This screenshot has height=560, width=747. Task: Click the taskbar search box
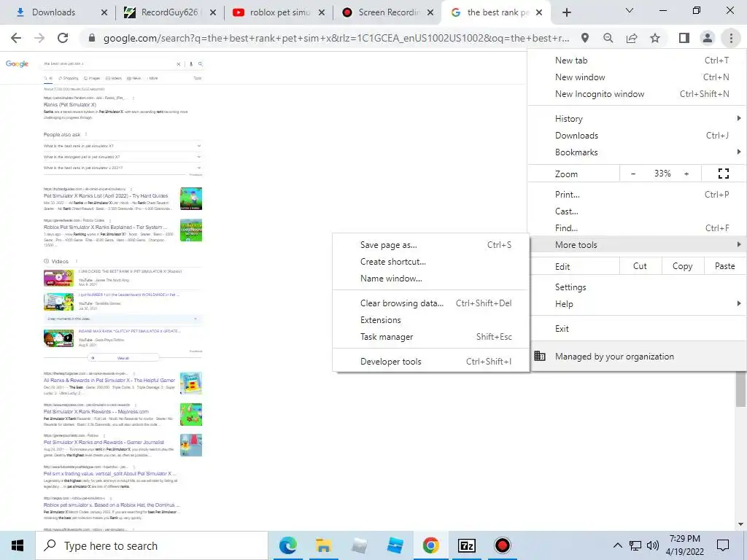[152, 545]
